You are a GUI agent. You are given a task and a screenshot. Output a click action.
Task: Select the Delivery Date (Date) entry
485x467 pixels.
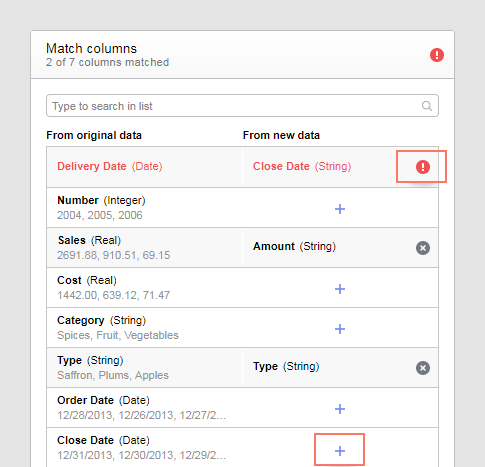point(110,166)
